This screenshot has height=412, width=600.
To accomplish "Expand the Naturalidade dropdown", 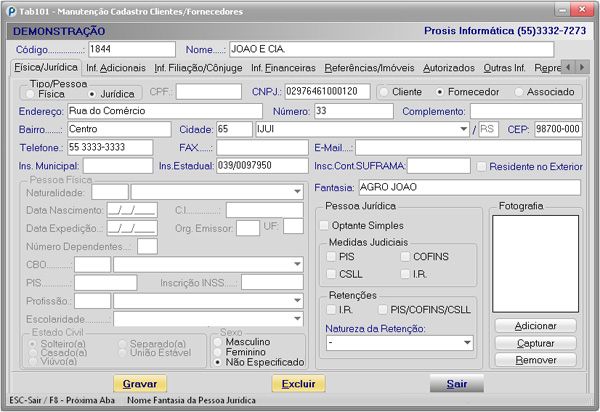I will (x=297, y=192).
